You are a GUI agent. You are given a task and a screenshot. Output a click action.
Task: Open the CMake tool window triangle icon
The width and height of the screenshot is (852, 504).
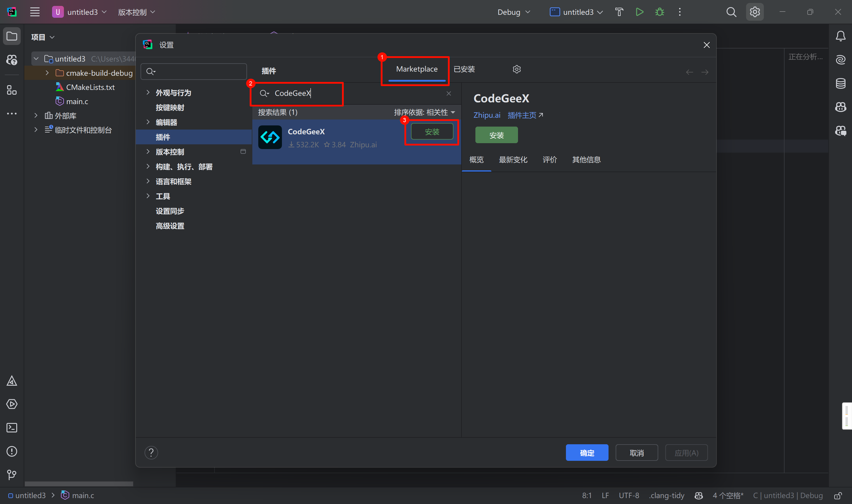(x=12, y=381)
